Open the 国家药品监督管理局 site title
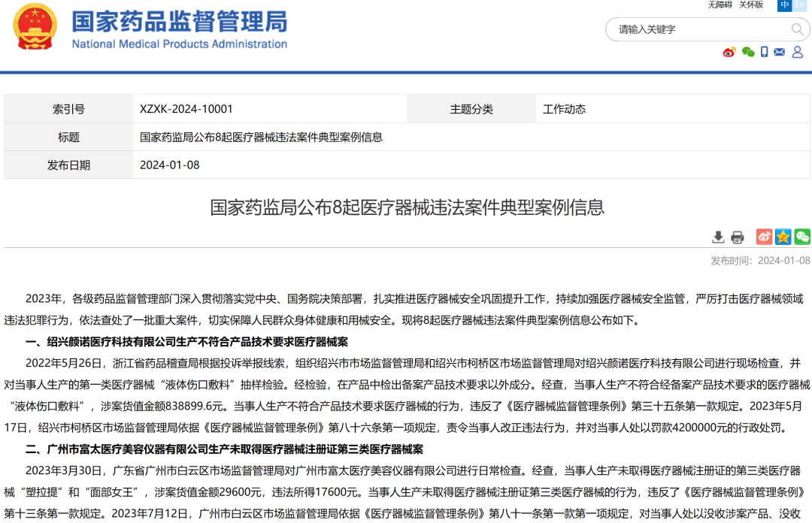Screen dimensions: 812x523 point(179,22)
